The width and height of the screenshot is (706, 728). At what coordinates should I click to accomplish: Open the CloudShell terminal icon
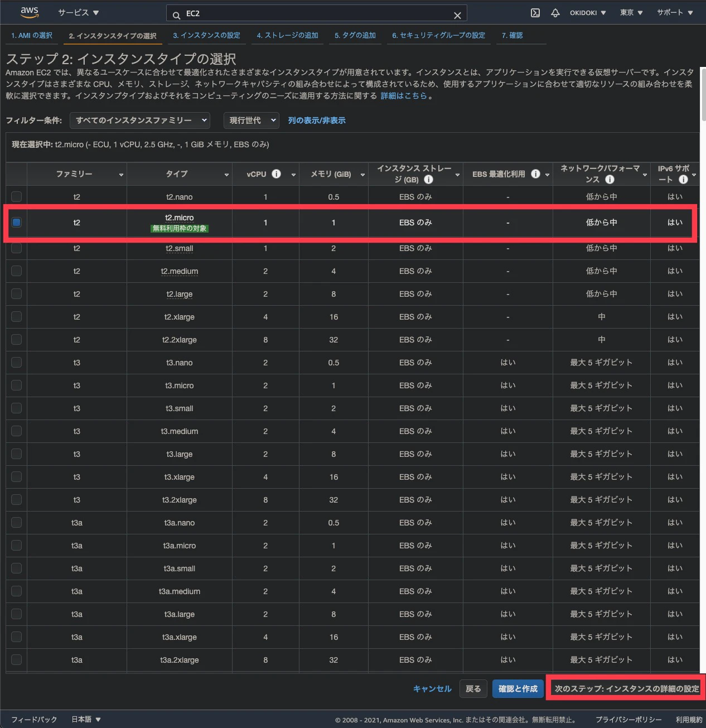coord(535,13)
